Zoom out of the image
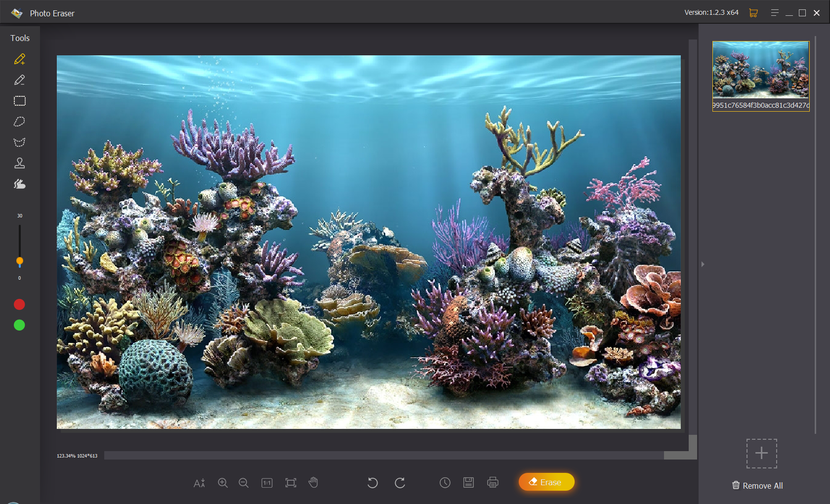The height and width of the screenshot is (504, 830). 244,483
